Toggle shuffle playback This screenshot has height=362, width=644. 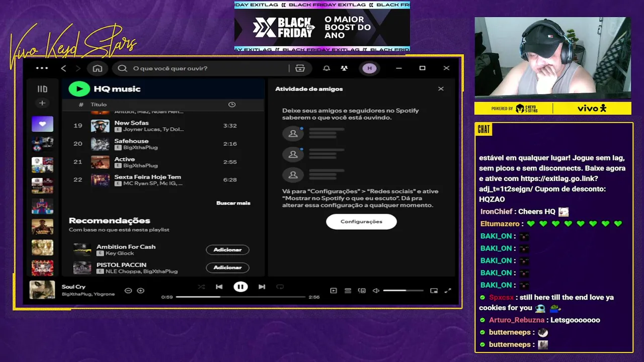point(201,287)
